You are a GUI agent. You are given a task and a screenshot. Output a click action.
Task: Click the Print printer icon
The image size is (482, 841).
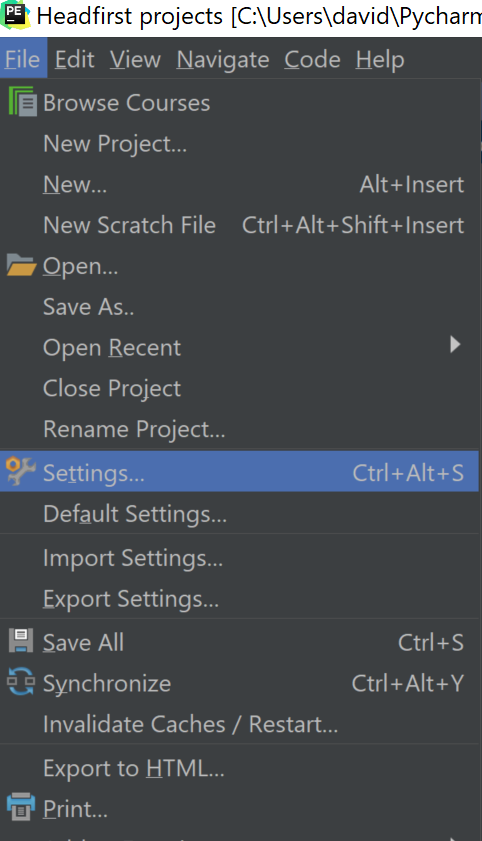[21, 807]
